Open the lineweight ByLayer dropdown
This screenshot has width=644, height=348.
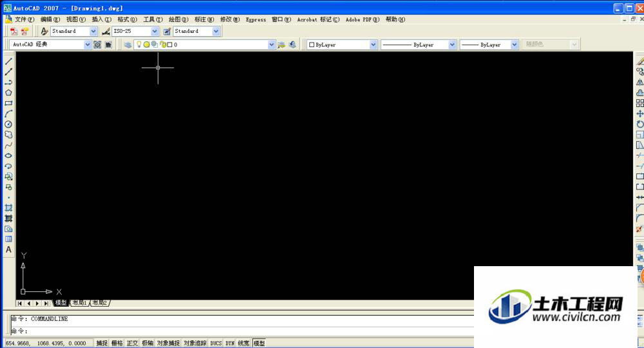click(x=514, y=44)
